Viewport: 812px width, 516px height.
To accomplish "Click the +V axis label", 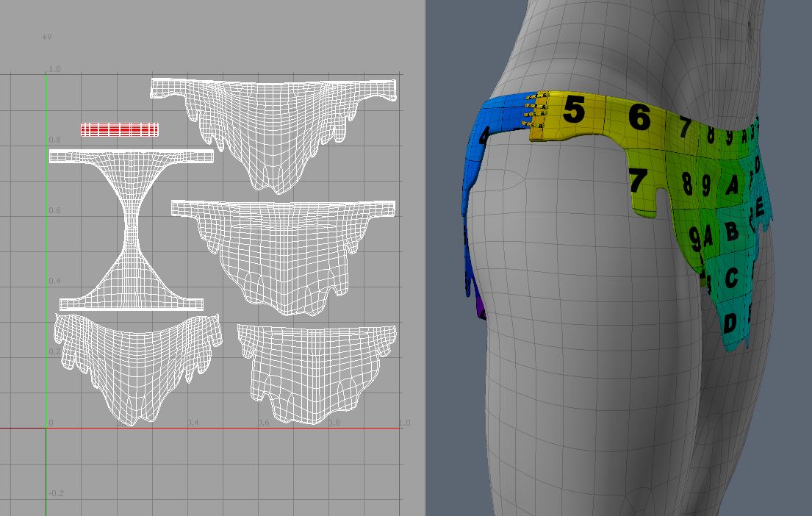I will pos(47,37).
